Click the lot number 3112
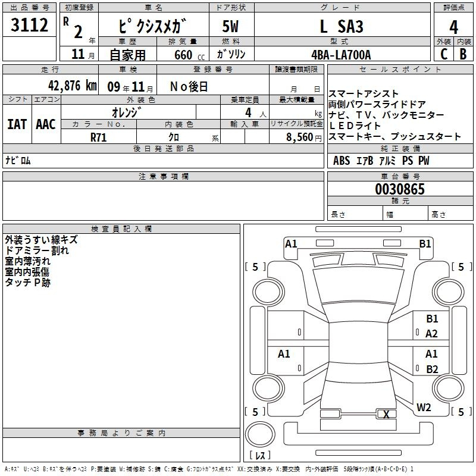This screenshot has height=476, width=476. (x=30, y=26)
